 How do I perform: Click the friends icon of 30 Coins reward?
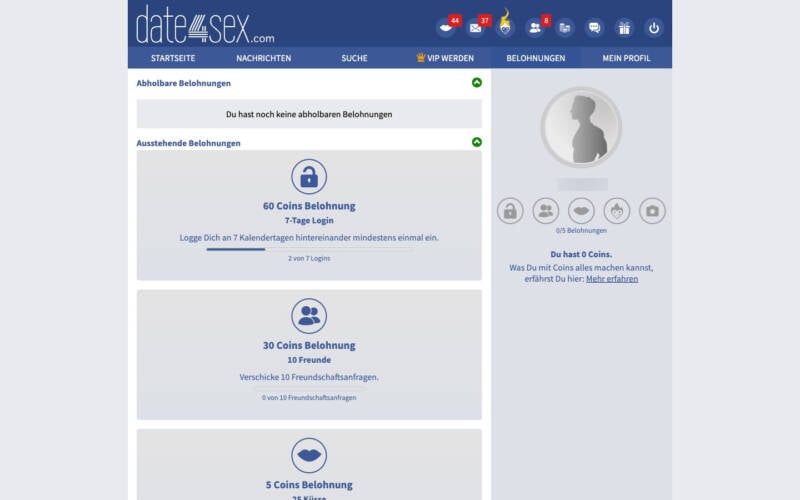(x=309, y=316)
